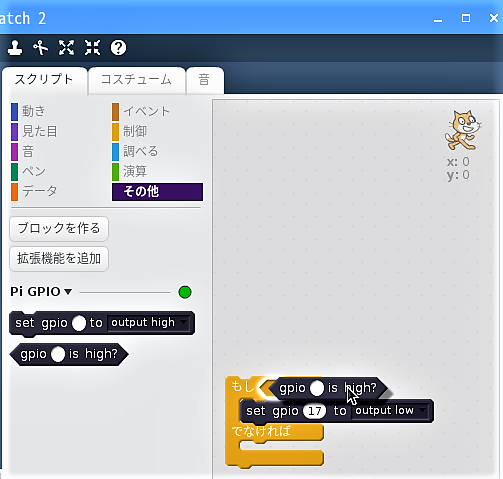Click the ブロックを作る button
Image resolution: width=503 pixels, height=479 pixels.
pos(59,229)
